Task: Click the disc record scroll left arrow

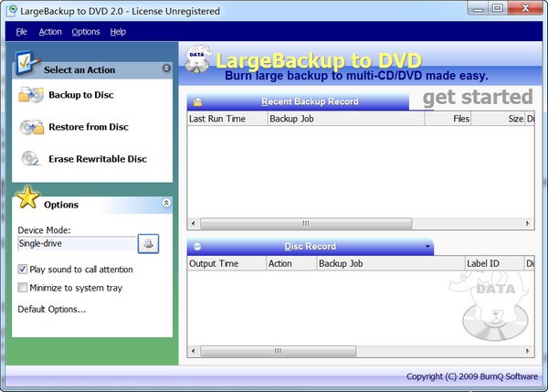Action: pos(194,351)
